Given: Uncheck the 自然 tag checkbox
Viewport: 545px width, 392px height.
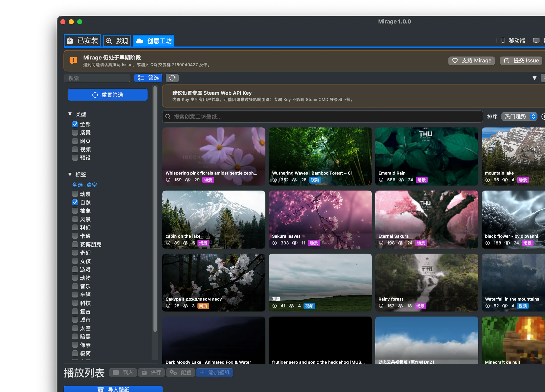Looking at the screenshot, I should pos(75,202).
